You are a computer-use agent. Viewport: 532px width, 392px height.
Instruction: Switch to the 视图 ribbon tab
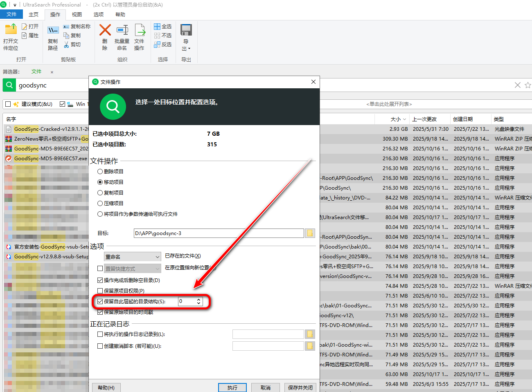77,14
